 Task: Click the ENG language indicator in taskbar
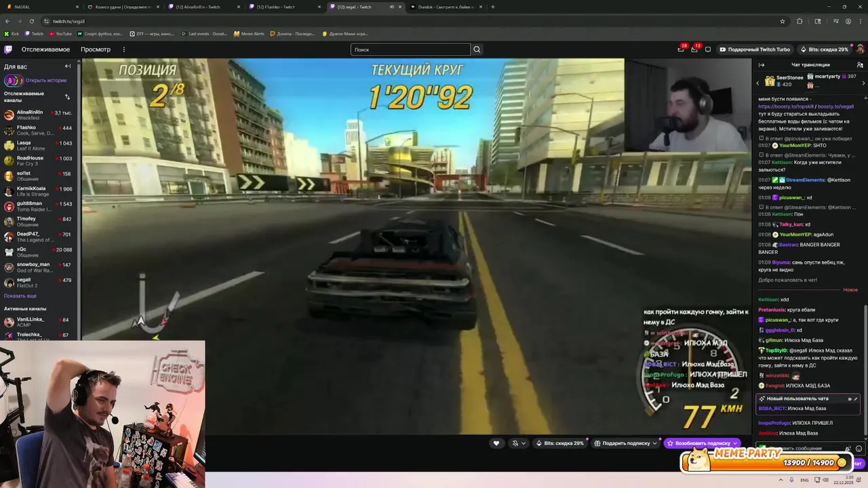click(804, 480)
